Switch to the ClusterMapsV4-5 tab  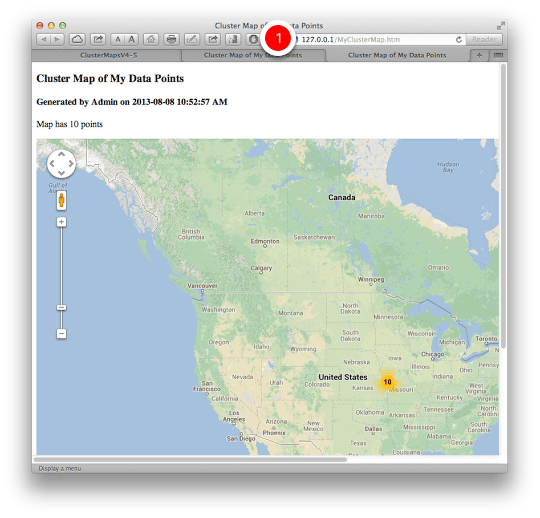point(108,55)
